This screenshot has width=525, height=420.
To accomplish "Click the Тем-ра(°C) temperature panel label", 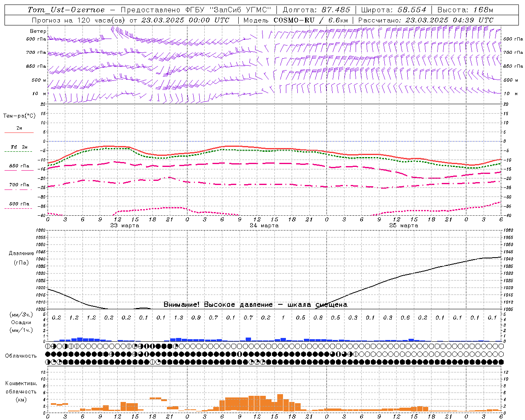I will pyautogui.click(x=19, y=116).
